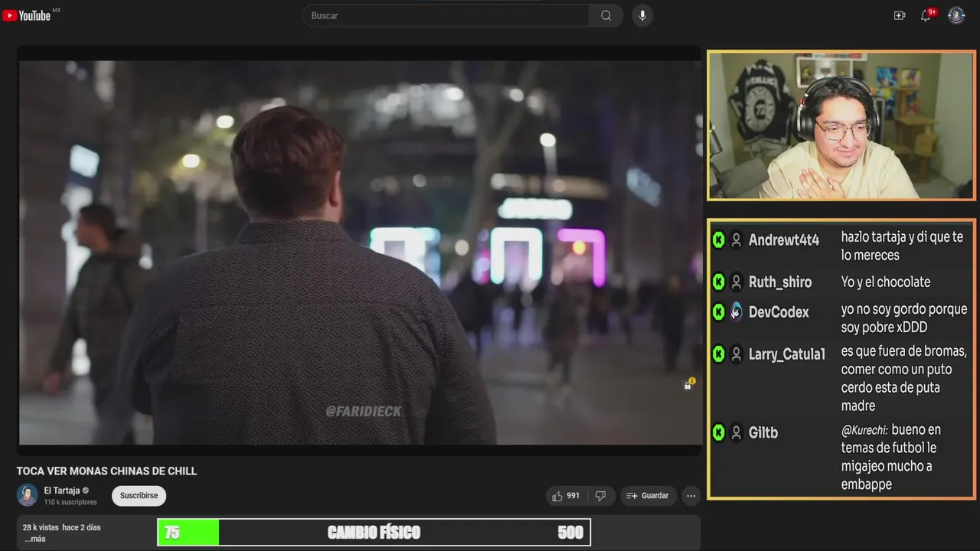Click Larry_Catula1's user icon
This screenshot has height=551, width=980.
click(736, 354)
